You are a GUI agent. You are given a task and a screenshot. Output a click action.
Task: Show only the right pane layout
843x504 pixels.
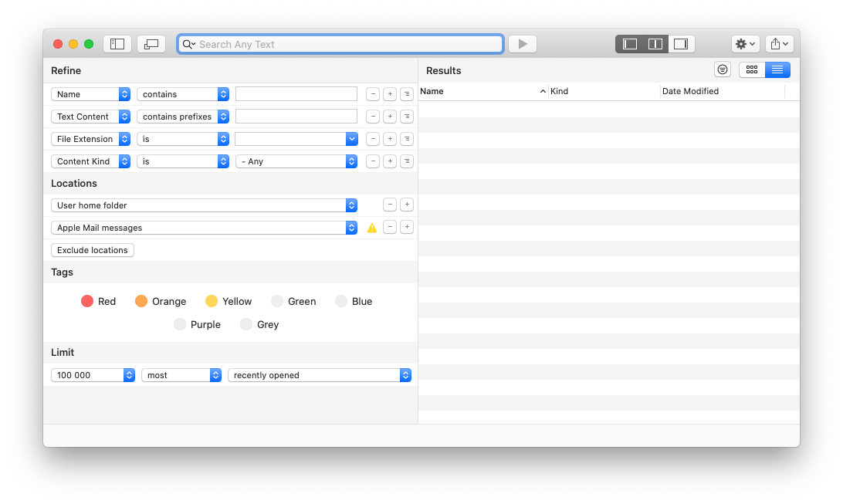681,44
